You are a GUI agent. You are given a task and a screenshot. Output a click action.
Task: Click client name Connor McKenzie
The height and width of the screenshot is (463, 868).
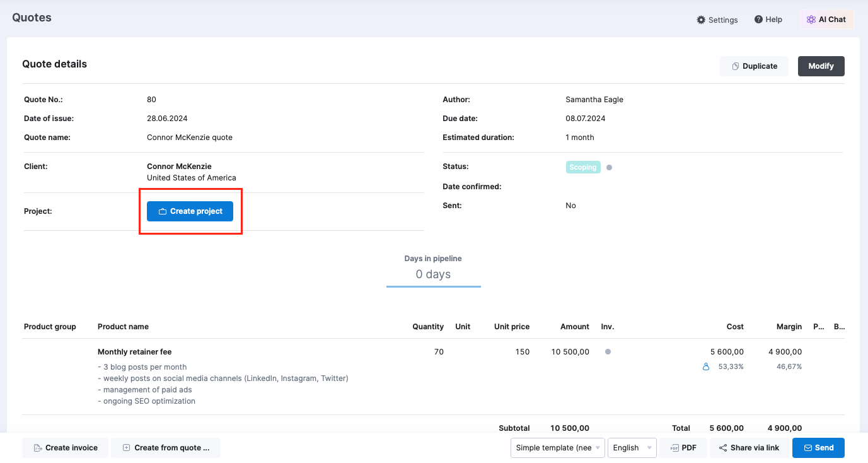(179, 167)
